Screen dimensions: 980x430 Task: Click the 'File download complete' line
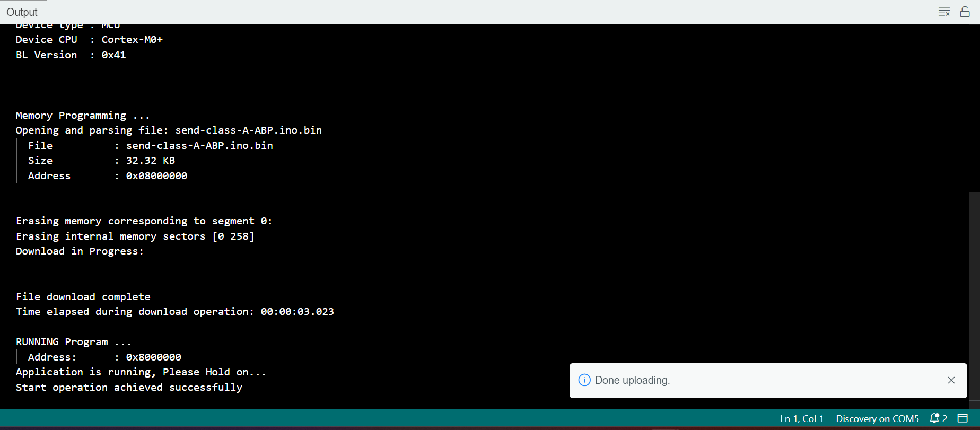pyautogui.click(x=83, y=296)
